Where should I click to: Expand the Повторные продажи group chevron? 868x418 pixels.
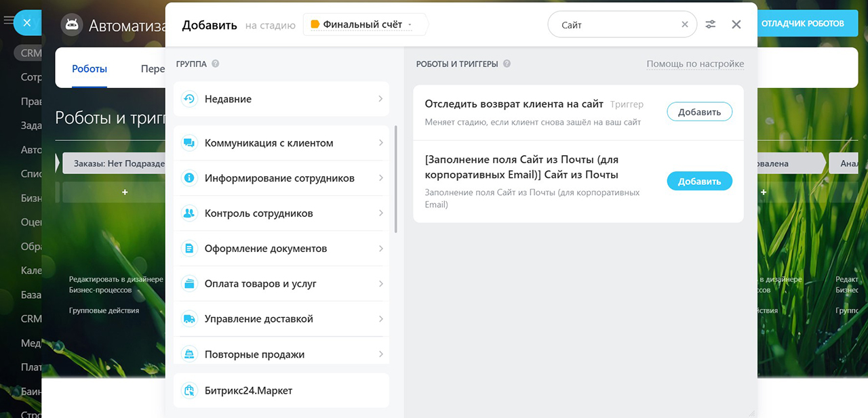point(380,354)
